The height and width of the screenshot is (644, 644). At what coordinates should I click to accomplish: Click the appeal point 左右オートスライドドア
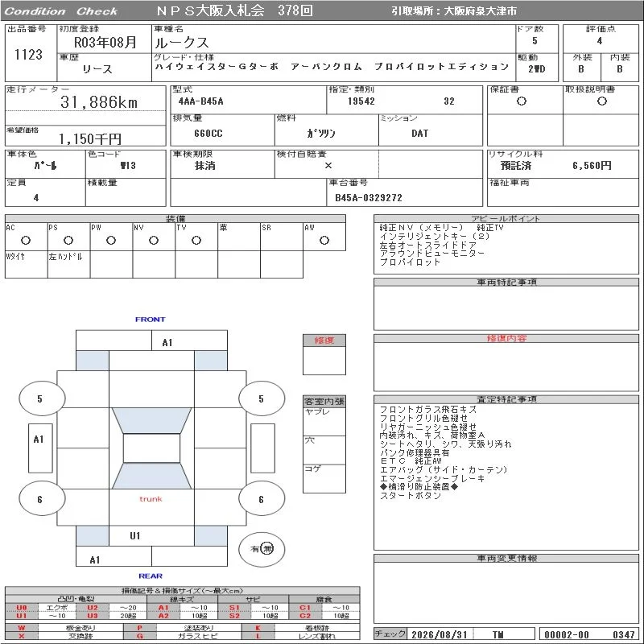point(428,246)
